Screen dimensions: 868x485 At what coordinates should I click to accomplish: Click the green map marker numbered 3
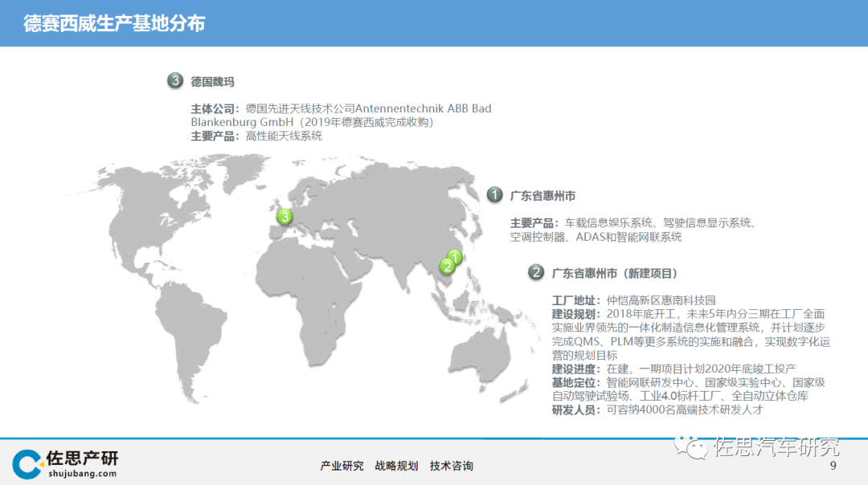285,217
